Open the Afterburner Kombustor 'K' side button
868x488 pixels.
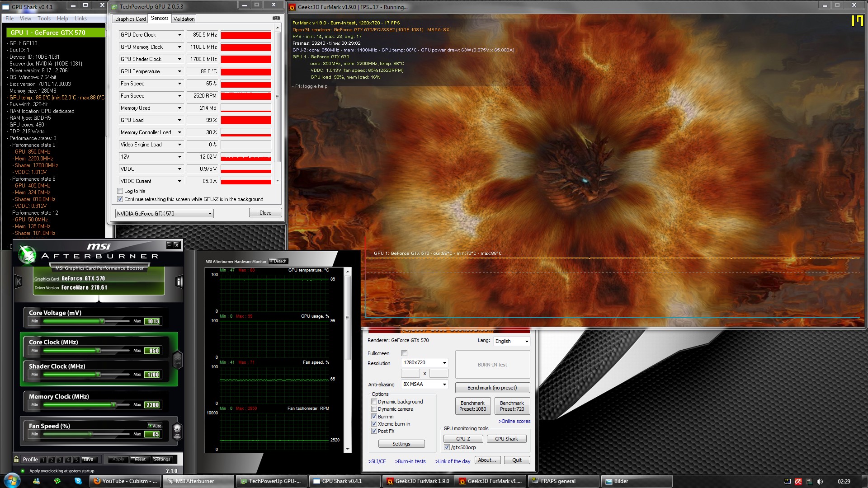coord(19,282)
